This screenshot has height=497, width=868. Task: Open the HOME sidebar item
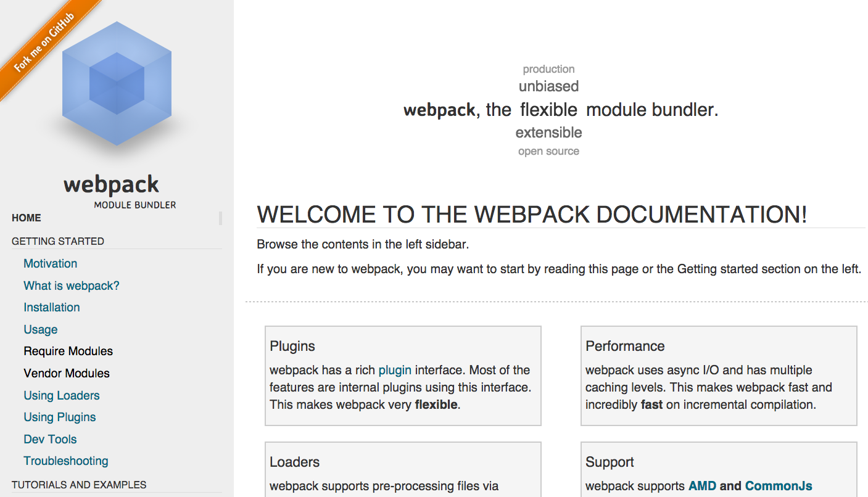point(27,218)
